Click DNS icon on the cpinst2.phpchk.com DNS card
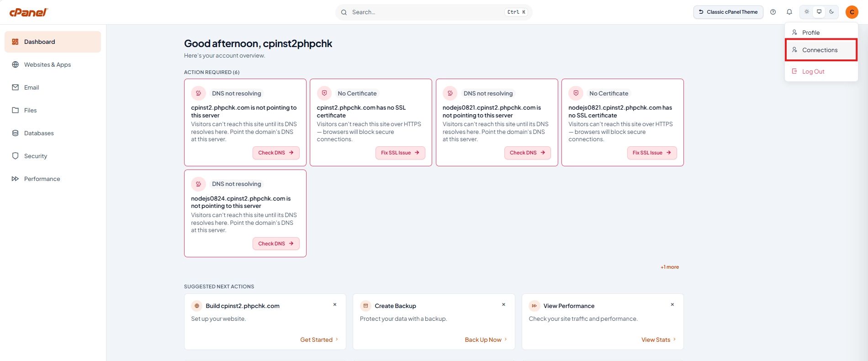The height and width of the screenshot is (361, 868). [198, 93]
